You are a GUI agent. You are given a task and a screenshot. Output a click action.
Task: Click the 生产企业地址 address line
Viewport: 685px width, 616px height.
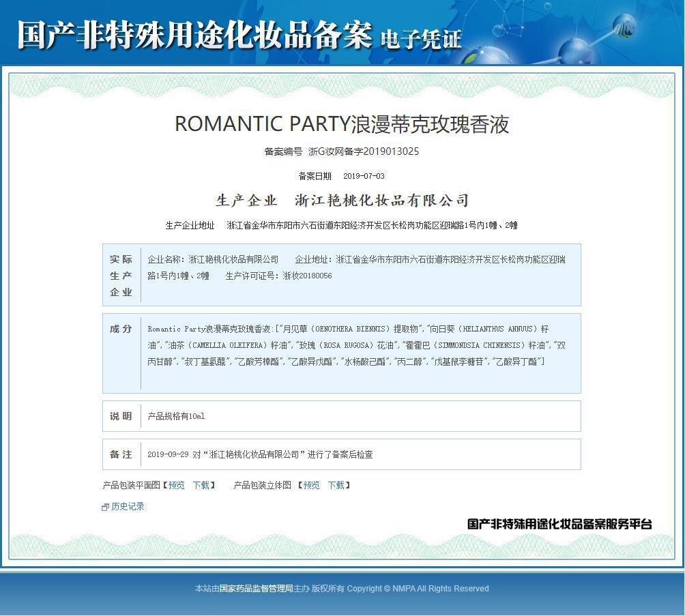click(x=341, y=225)
